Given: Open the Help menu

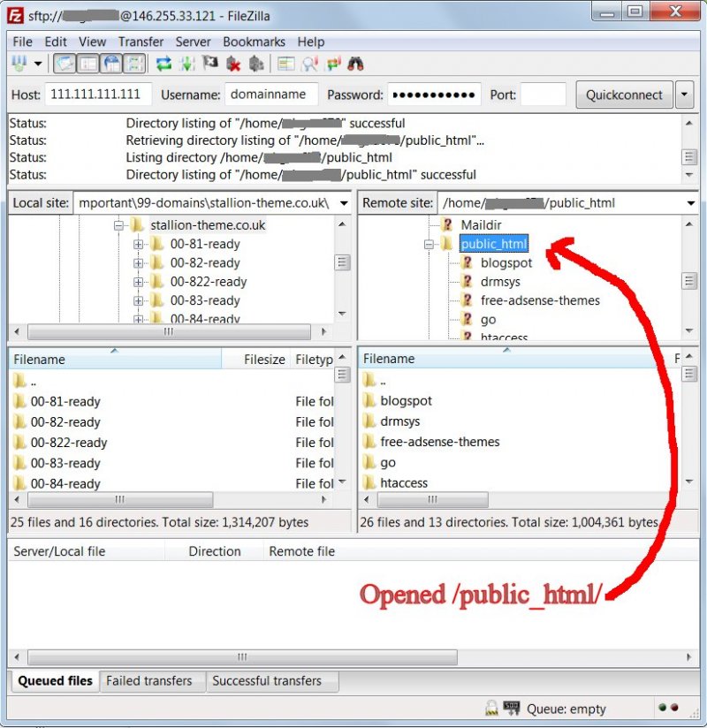Looking at the screenshot, I should click(311, 42).
